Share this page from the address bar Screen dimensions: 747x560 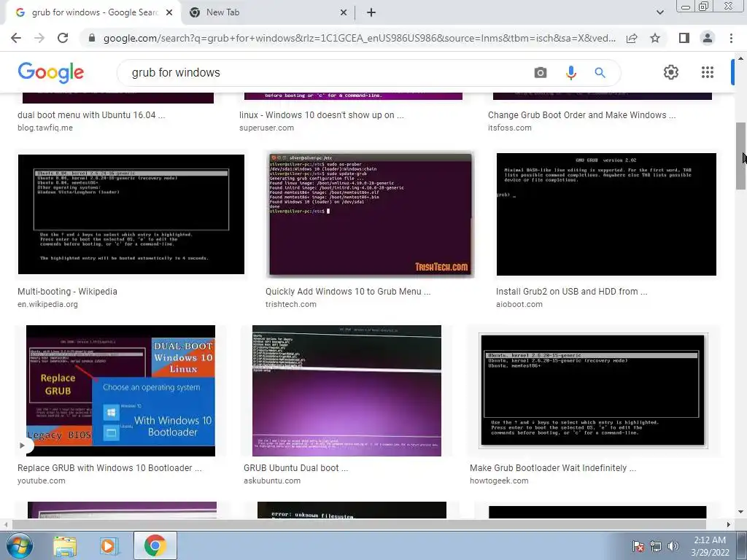[632, 38]
